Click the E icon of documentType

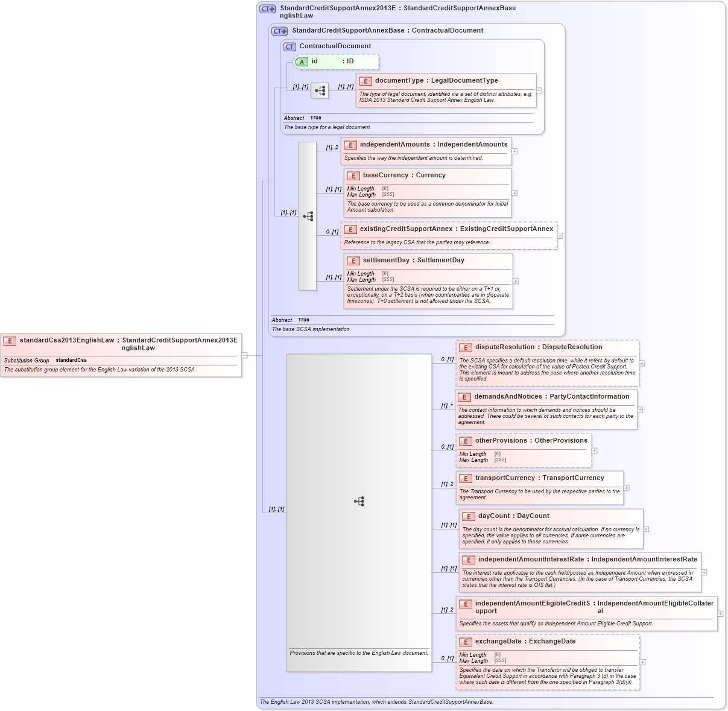[366, 80]
